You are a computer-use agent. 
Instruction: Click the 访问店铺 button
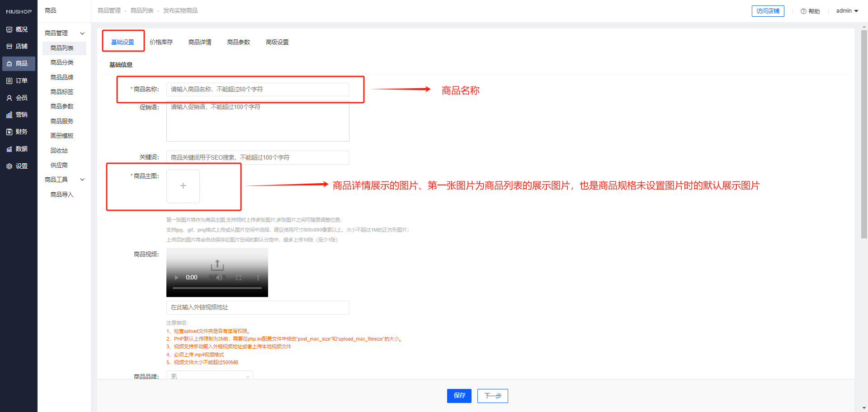coord(768,11)
